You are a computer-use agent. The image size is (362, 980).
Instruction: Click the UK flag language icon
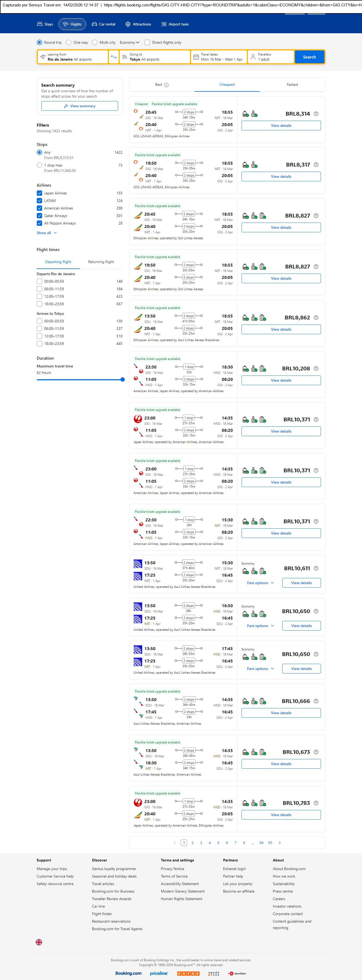pyautogui.click(x=39, y=942)
